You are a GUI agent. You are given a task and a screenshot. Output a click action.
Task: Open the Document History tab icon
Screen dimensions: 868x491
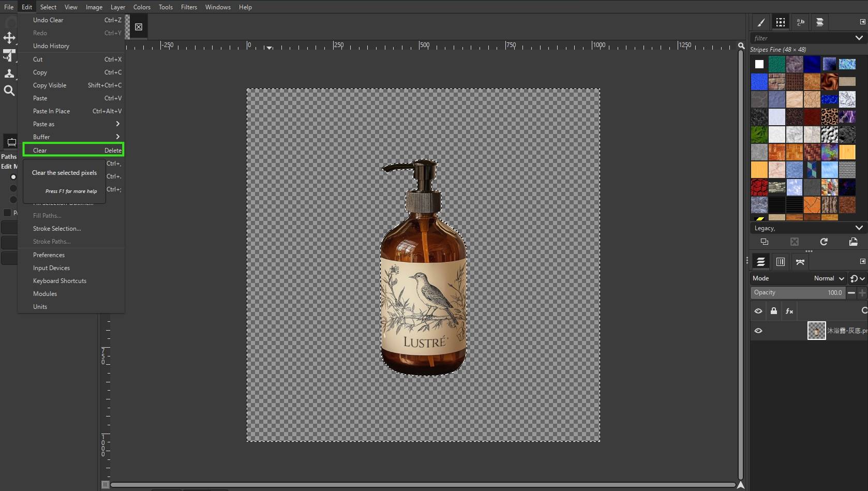click(820, 22)
